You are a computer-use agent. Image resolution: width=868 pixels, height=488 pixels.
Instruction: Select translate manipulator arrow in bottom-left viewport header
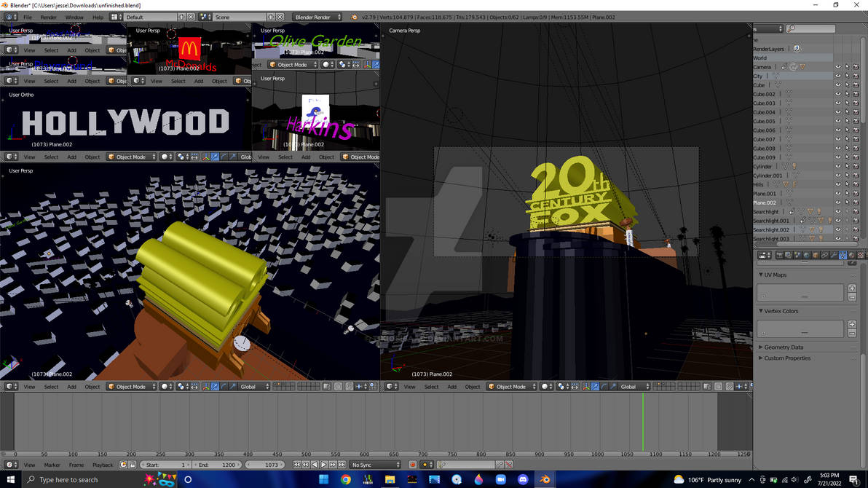[x=215, y=387]
